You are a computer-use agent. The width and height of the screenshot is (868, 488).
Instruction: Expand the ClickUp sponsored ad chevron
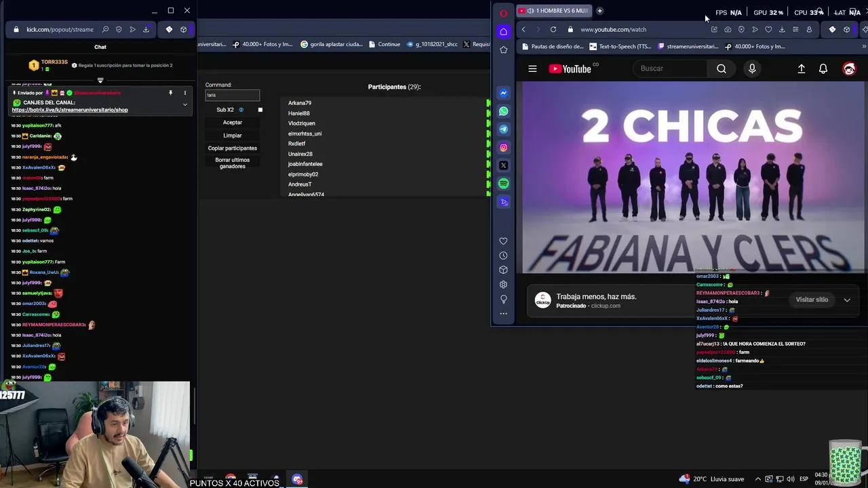click(847, 300)
